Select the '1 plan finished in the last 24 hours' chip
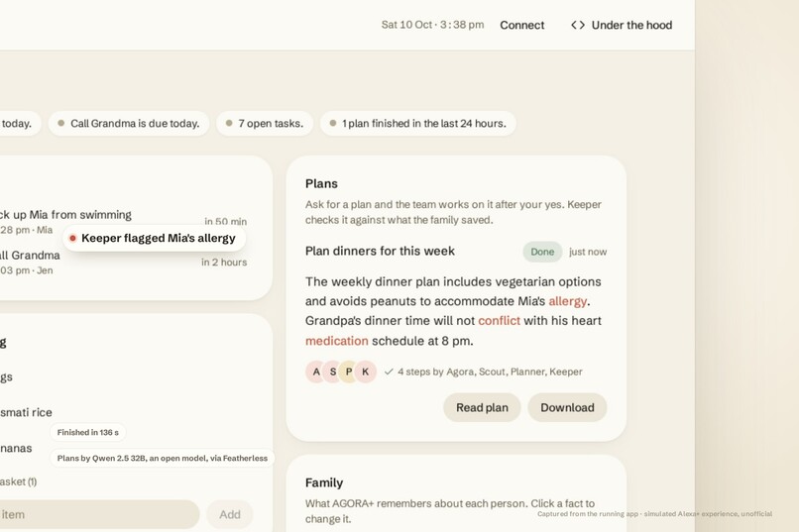Screen dimensions: 799x532 click(x=418, y=123)
